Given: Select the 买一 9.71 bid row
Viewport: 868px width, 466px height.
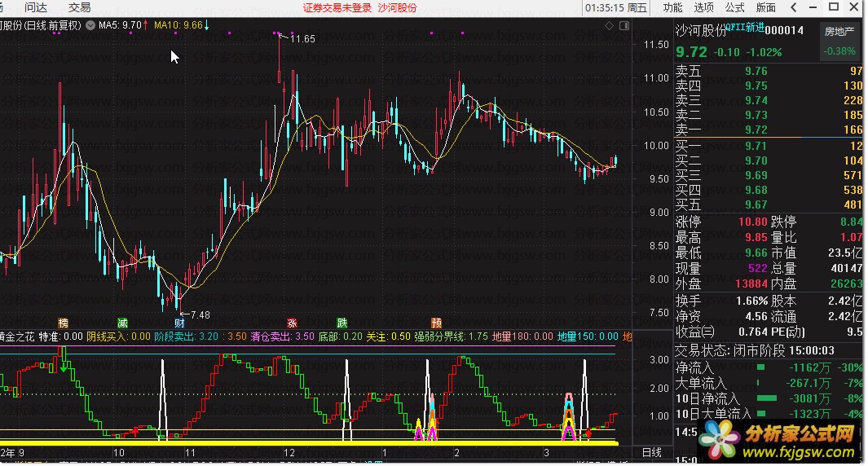Looking at the screenshot, I should coord(769,146).
